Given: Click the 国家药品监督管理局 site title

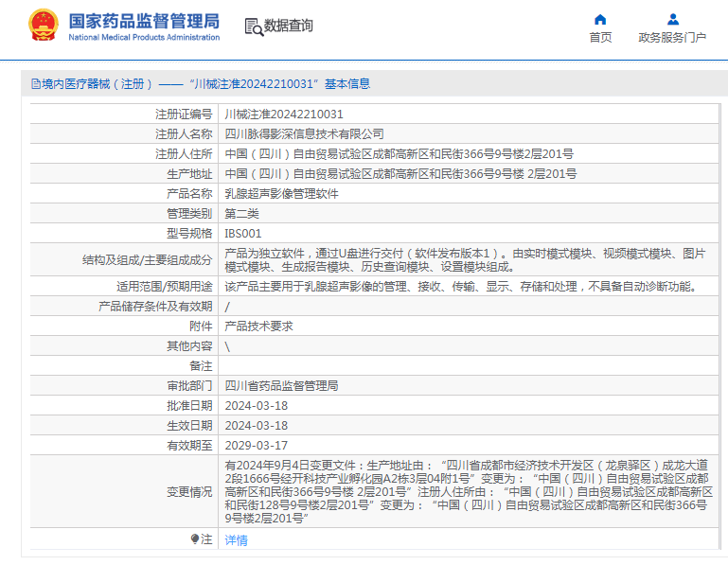Looking at the screenshot, I should 144,21.
